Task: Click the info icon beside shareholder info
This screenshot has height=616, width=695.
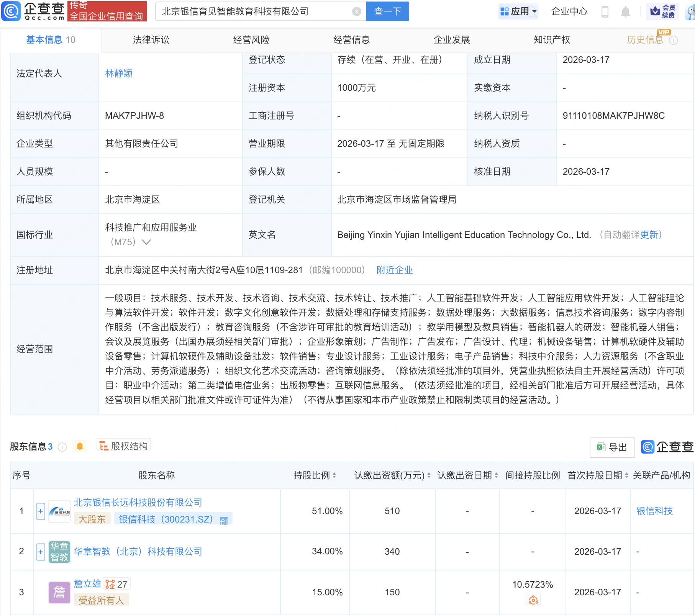Action: click(x=62, y=447)
